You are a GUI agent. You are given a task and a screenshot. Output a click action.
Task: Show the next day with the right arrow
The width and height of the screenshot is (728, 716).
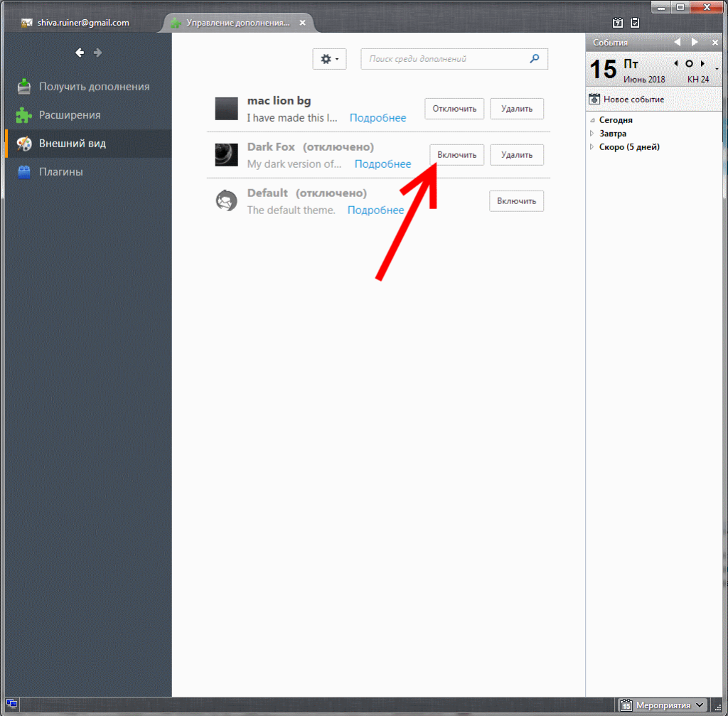click(702, 64)
